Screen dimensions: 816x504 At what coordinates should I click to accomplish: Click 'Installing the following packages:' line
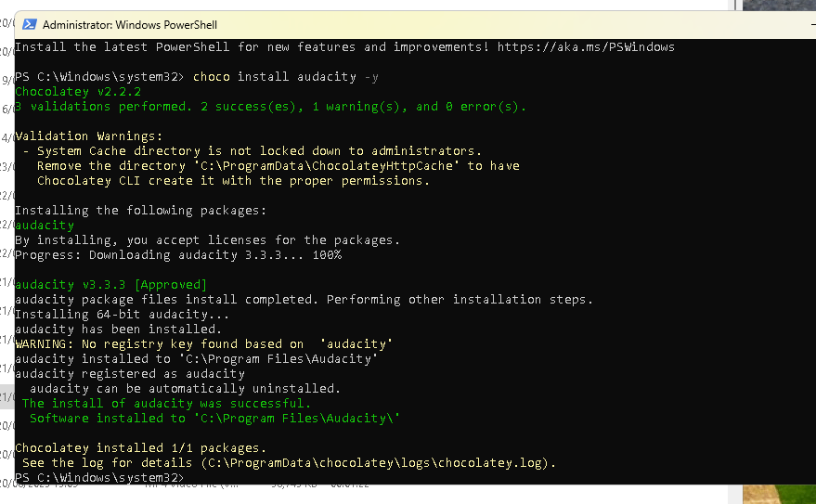pos(140,210)
